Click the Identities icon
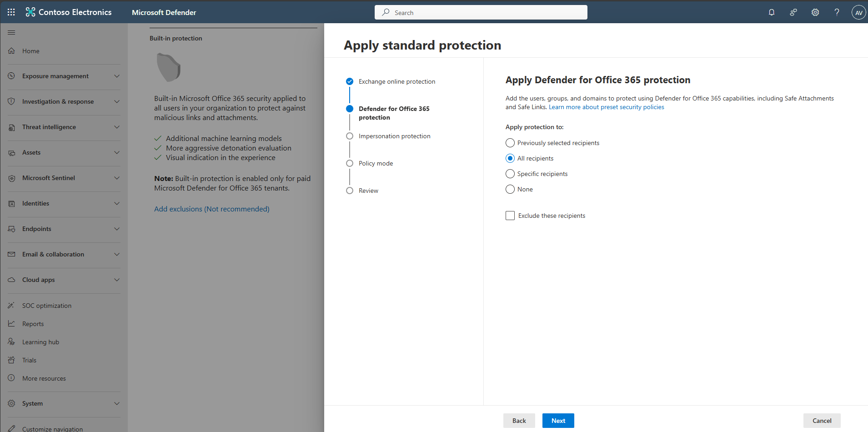Image resolution: width=868 pixels, height=432 pixels. 11,204
